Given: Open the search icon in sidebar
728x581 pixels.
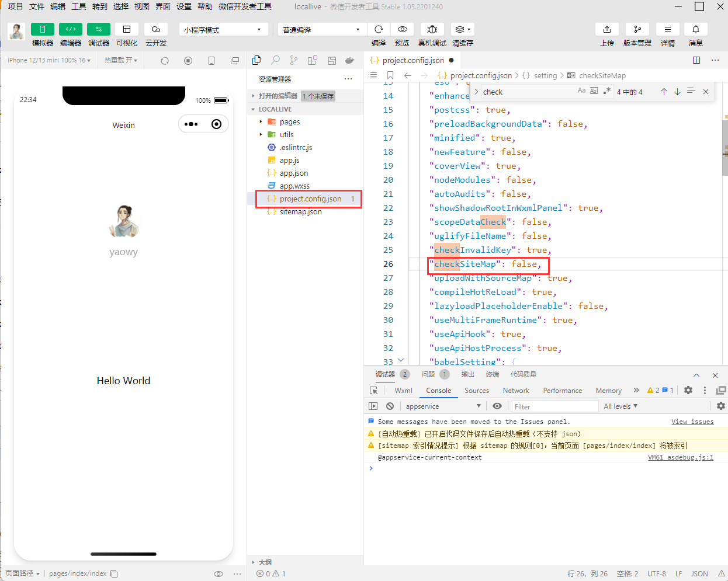Looking at the screenshot, I should tap(275, 60).
